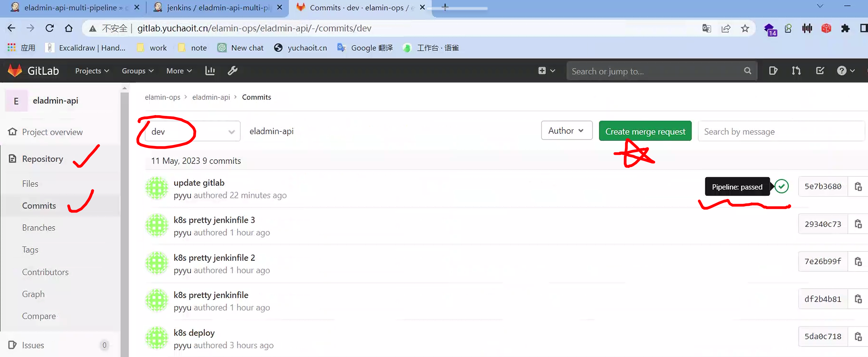The height and width of the screenshot is (357, 868).
Task: Click the pipeline passed status icon
Action: (782, 186)
